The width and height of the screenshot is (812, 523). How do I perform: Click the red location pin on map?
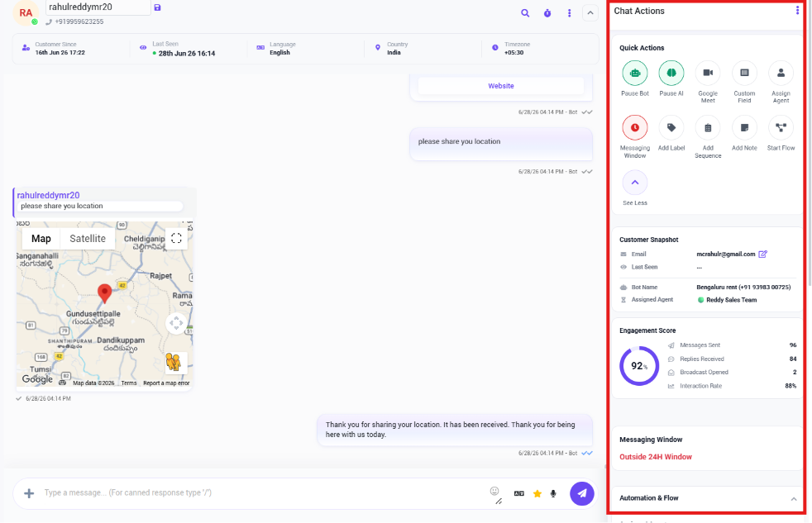pos(105,293)
